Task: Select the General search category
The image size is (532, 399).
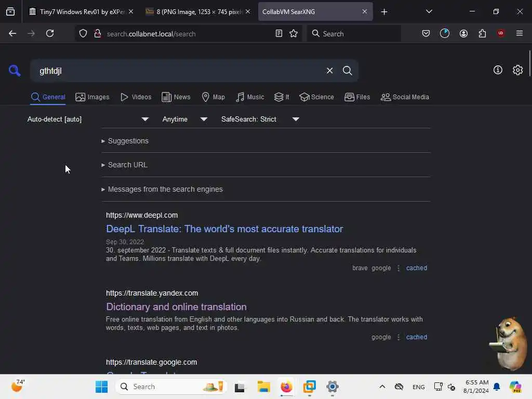Action: (x=48, y=97)
